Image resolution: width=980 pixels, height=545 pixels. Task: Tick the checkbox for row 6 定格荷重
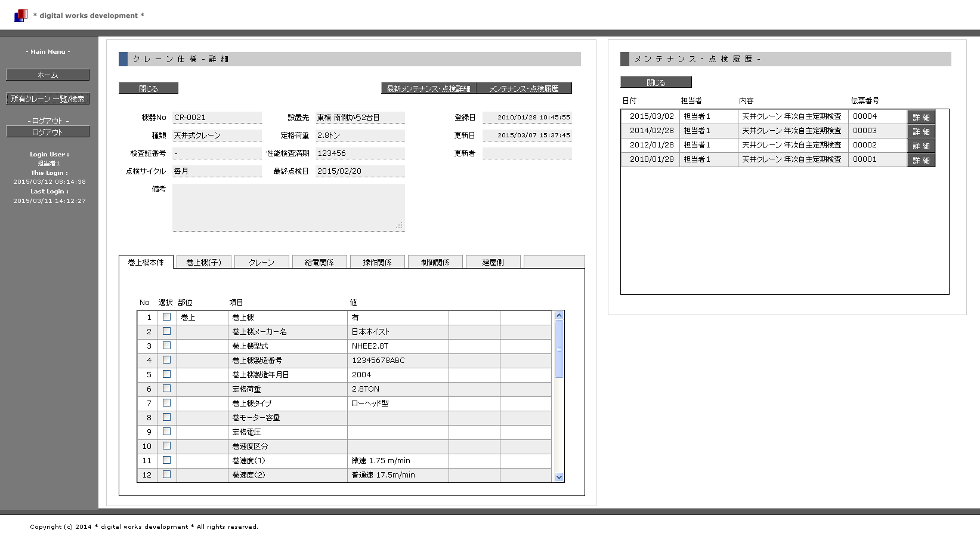click(x=166, y=389)
